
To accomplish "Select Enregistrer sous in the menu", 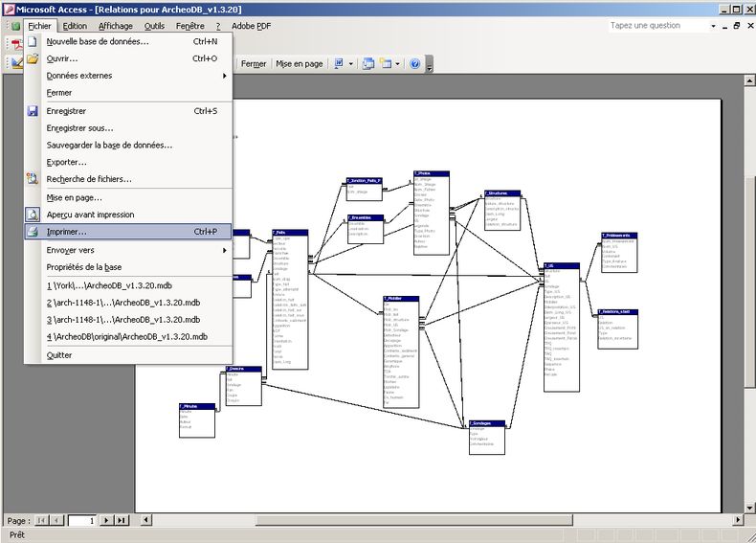I will coord(129,128).
